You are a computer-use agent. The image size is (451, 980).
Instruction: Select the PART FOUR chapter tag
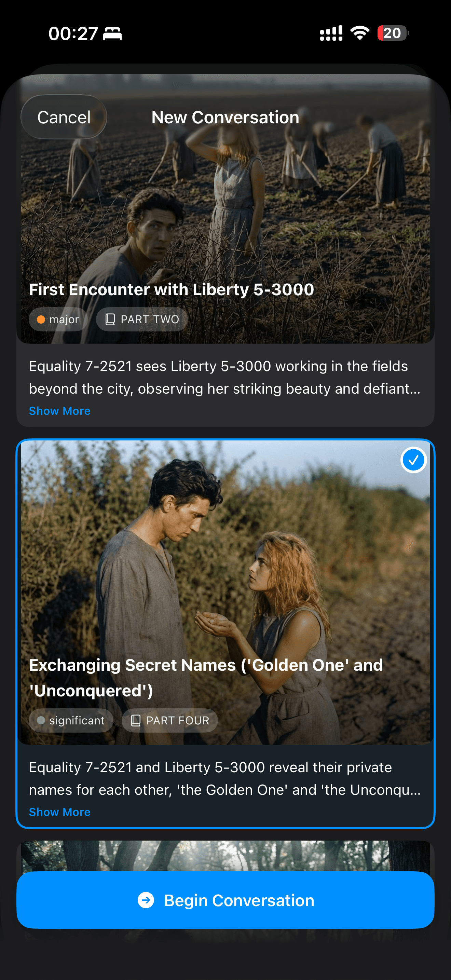(169, 721)
